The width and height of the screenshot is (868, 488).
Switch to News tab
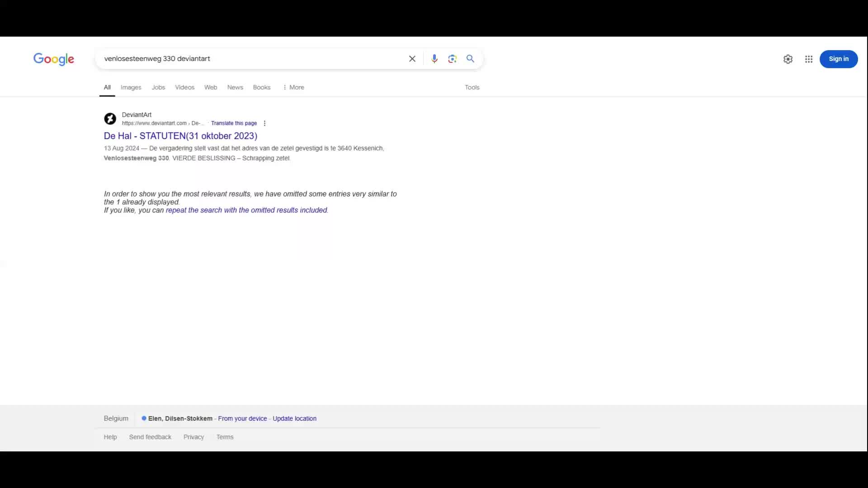[235, 87]
